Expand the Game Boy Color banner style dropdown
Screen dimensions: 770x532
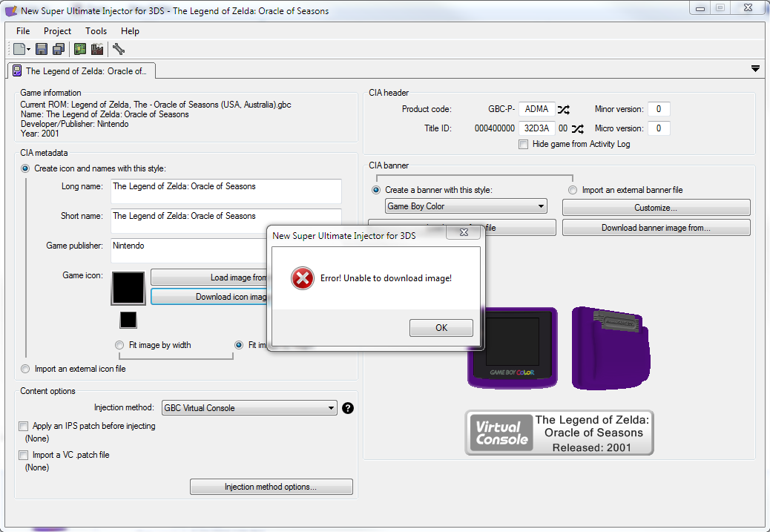coord(466,206)
